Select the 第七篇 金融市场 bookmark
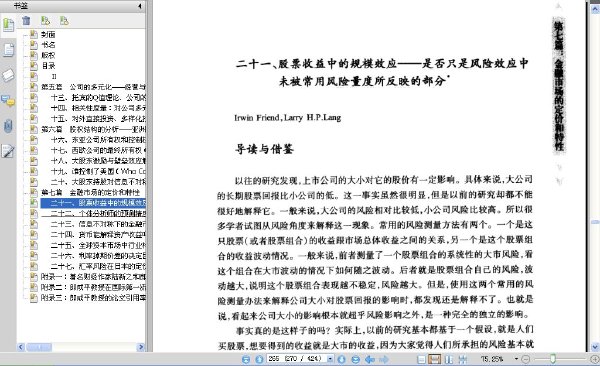The height and width of the screenshot is (366, 600). coord(90,192)
